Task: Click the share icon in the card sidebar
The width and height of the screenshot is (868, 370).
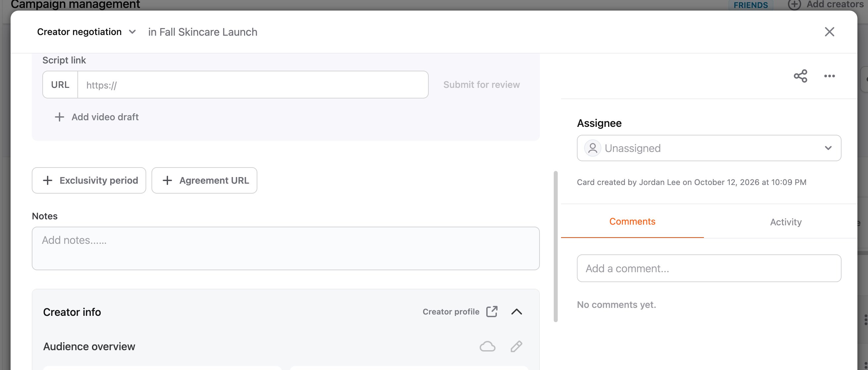Action: tap(800, 76)
